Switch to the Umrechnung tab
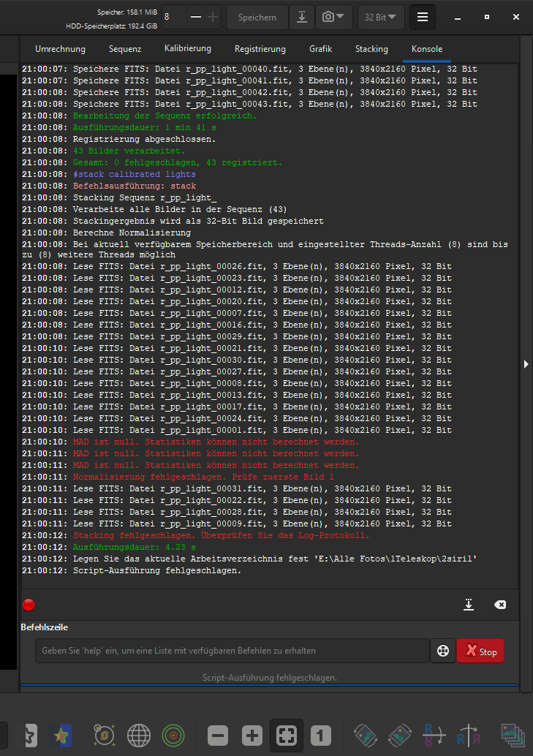Viewport: 533px width, 756px height. 60,49
